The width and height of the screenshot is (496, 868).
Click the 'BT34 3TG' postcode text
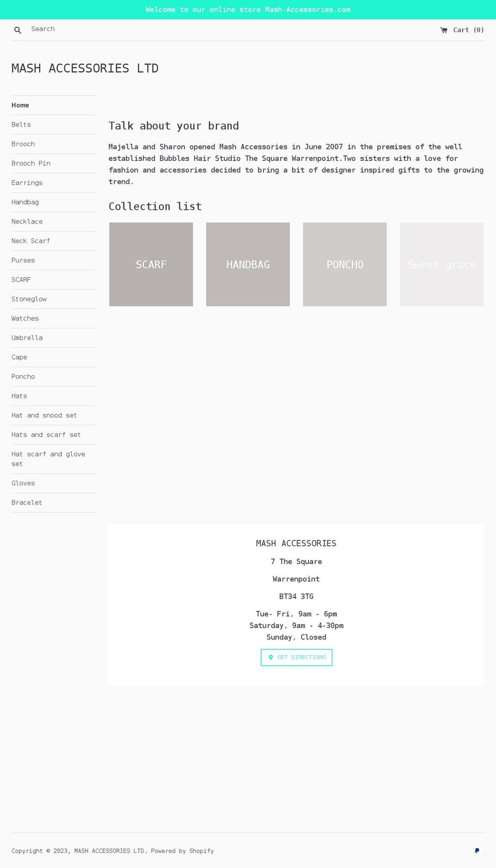coord(297,597)
